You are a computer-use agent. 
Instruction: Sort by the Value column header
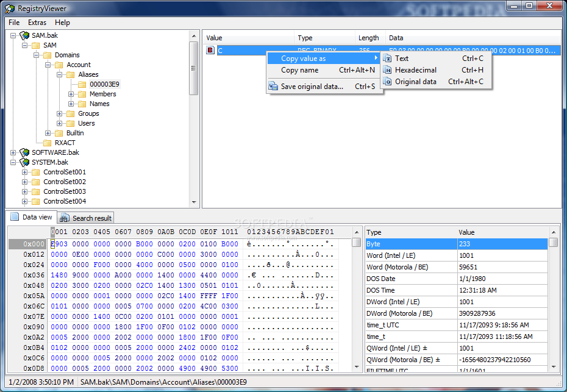[x=248, y=38]
